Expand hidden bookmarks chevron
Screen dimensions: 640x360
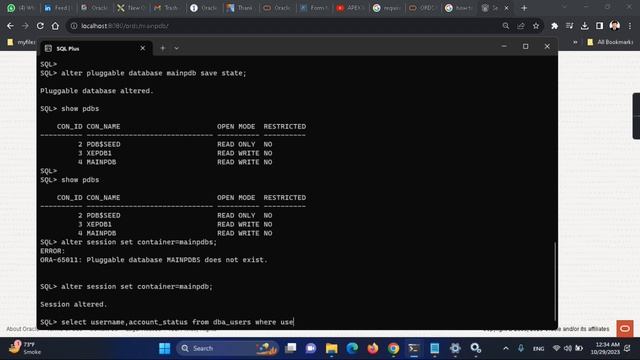[x=575, y=42]
